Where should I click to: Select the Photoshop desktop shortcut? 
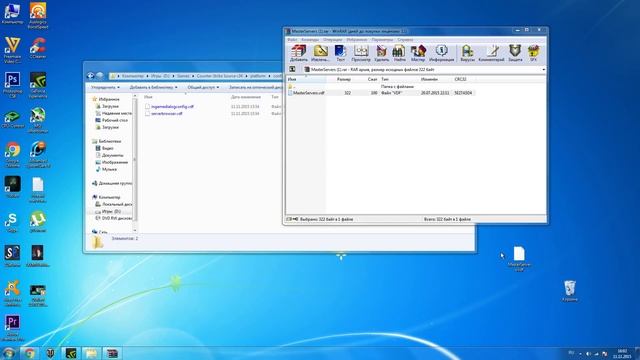(x=12, y=85)
